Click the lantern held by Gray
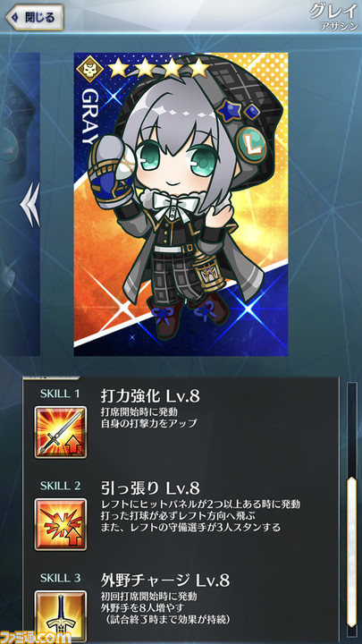362x644 pixels. pyautogui.click(x=209, y=270)
